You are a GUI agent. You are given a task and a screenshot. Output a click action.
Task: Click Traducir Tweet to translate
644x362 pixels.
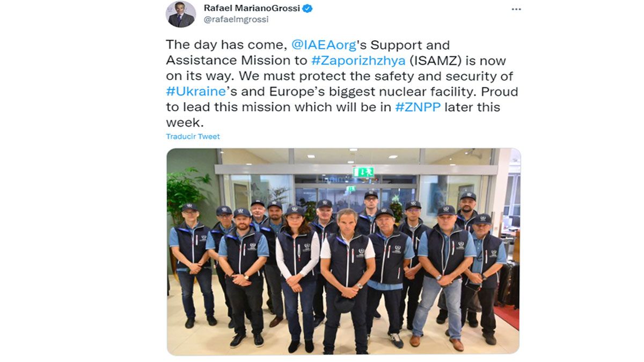193,136
